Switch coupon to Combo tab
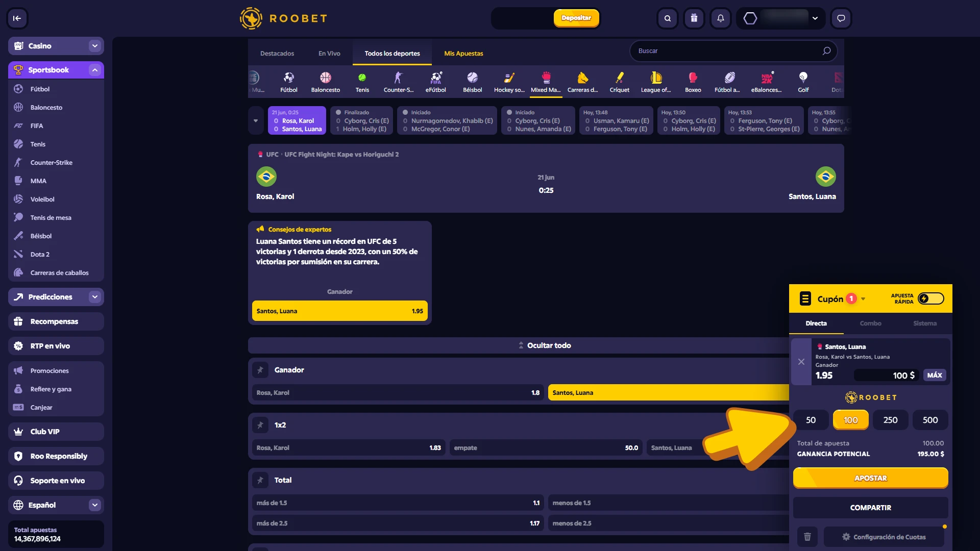This screenshot has height=551, width=980. tap(870, 323)
